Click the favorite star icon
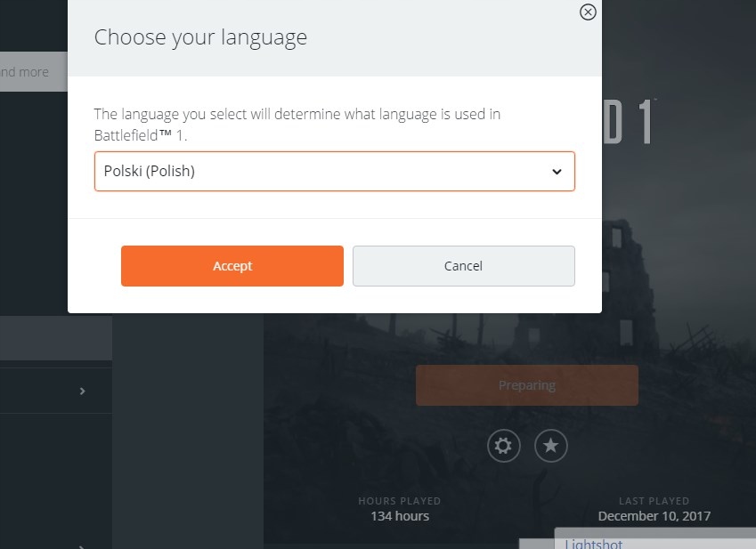756x549 pixels. click(551, 446)
